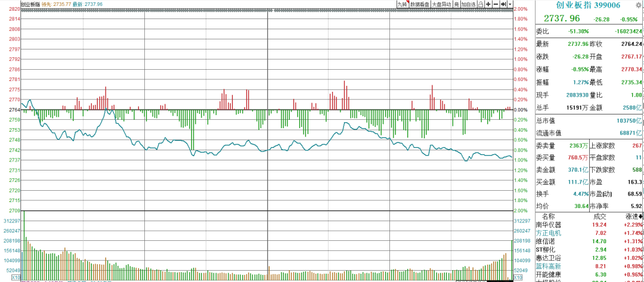644x282 pixels.
Task: Click the 委卖量 value 2363万
Action: pyautogui.click(x=579, y=145)
